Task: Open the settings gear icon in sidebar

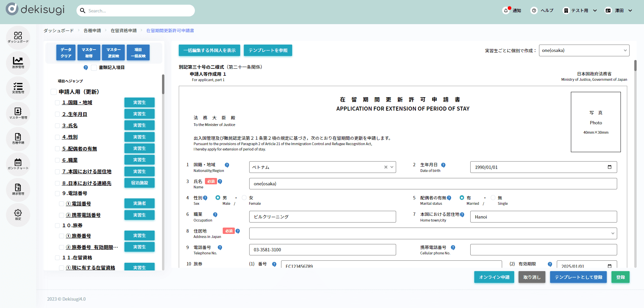Action: point(18,214)
